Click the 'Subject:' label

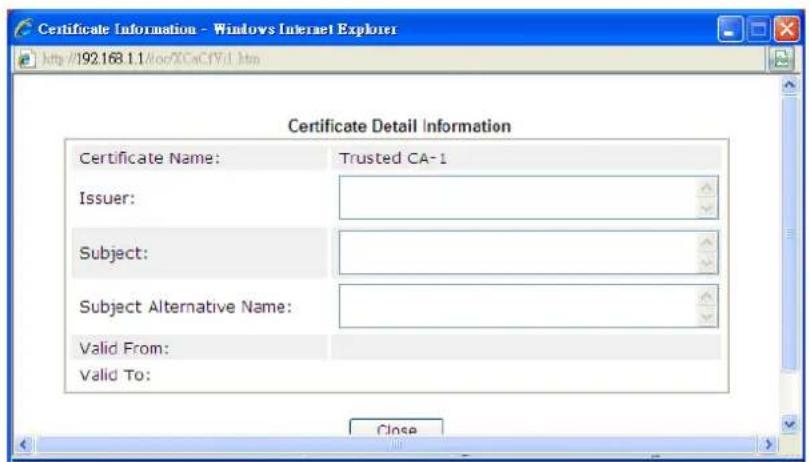click(x=114, y=253)
